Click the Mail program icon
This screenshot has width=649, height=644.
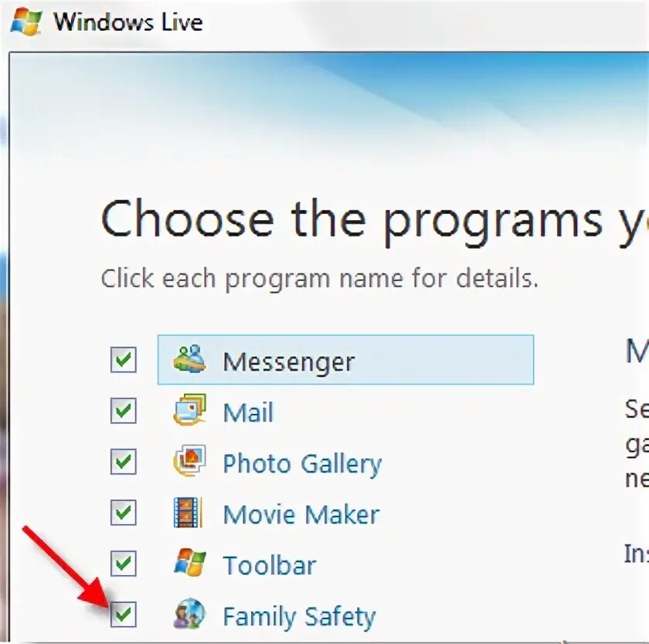(189, 410)
